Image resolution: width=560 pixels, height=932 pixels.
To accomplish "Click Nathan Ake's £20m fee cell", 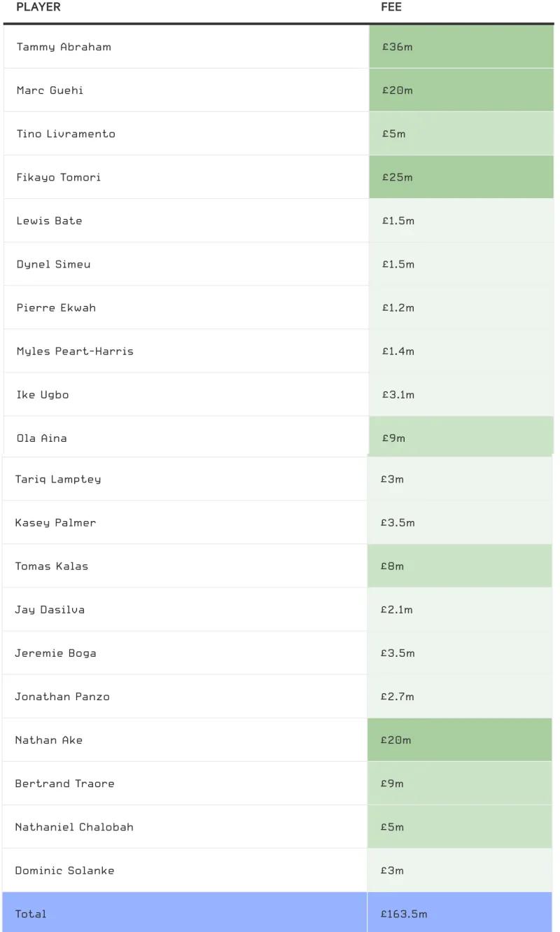I will pos(396,739).
